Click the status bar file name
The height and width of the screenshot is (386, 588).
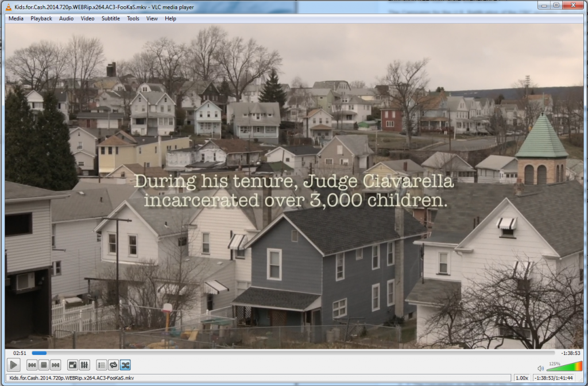[x=71, y=378]
